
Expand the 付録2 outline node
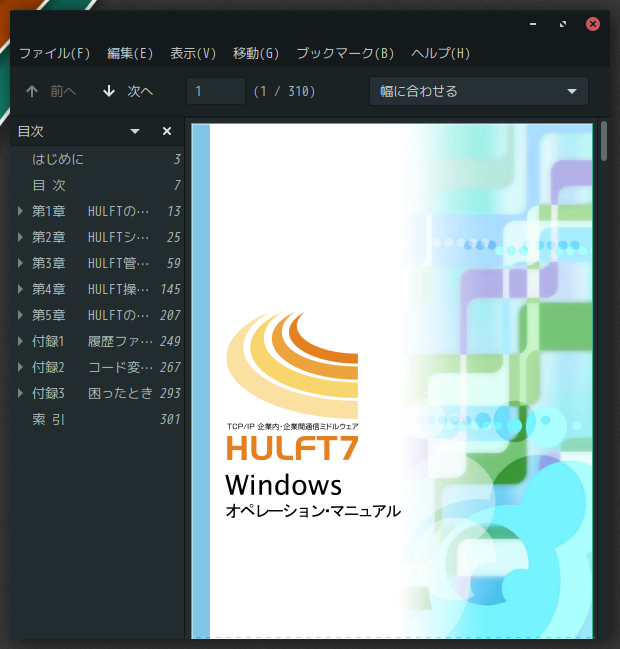20,368
